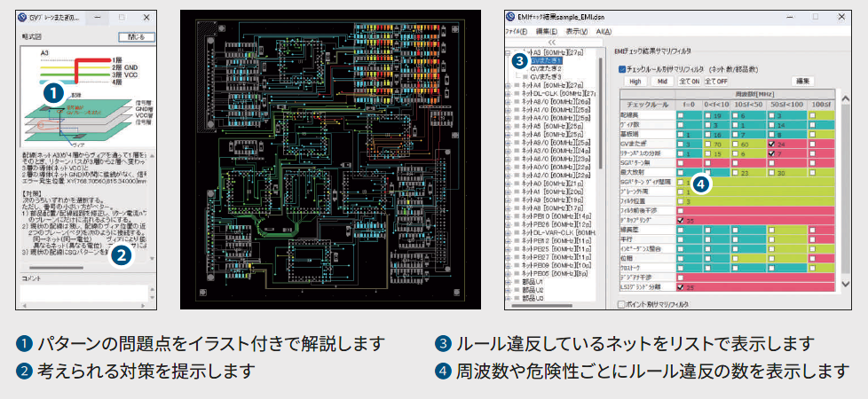Viewport: 868px width, 399px height.
Task: Collapse the ネットA3 [60MHz] tree node
Action: pyautogui.click(x=508, y=52)
